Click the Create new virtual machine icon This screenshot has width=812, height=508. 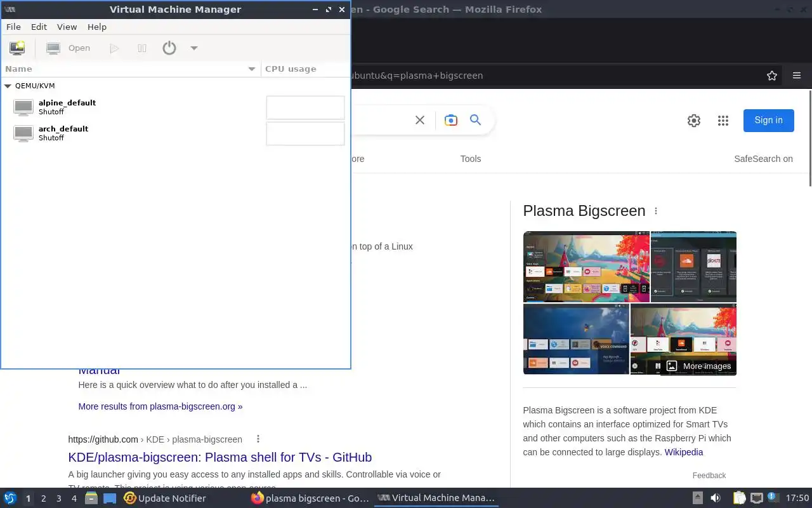17,48
